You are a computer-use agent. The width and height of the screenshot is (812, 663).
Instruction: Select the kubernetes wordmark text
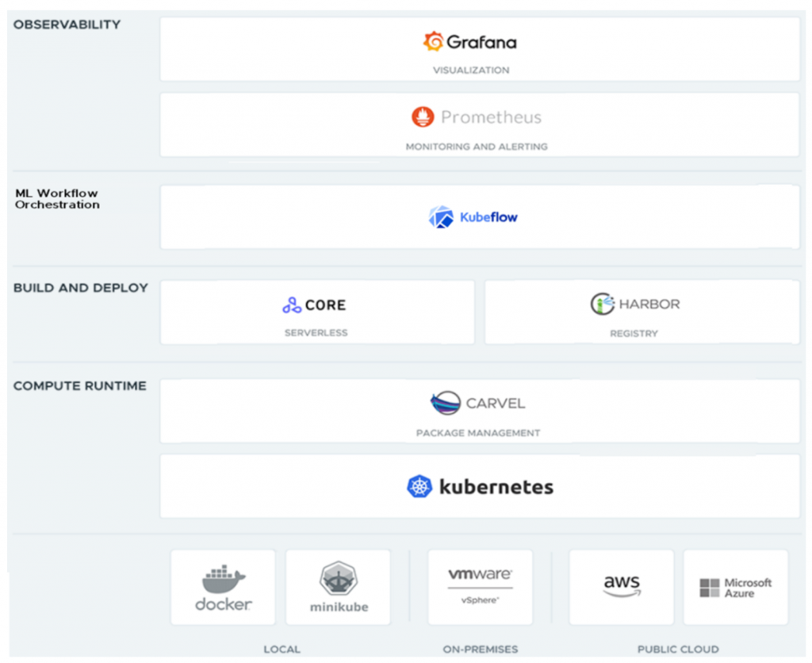click(x=496, y=487)
